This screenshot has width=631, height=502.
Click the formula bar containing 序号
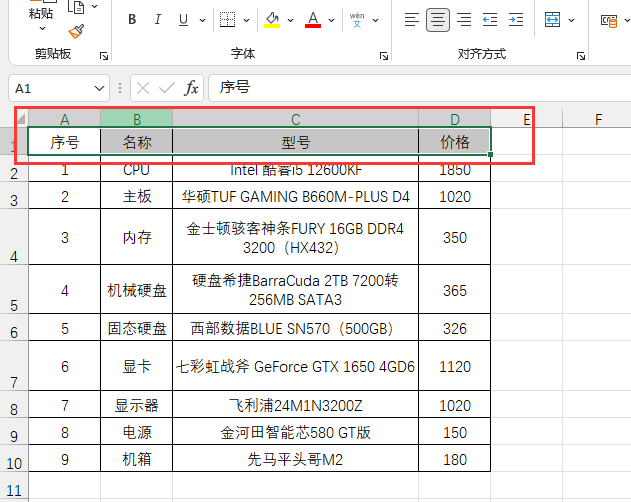click(419, 88)
